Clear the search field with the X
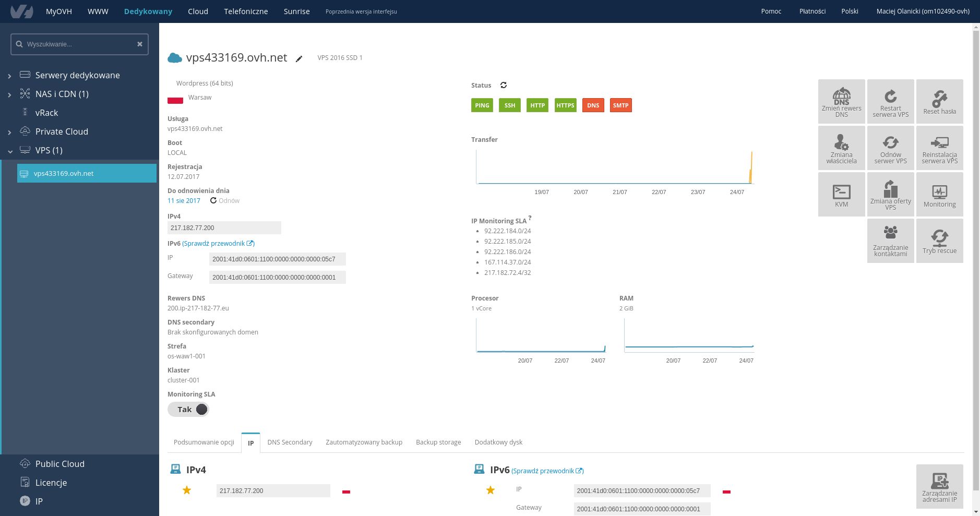 coord(140,44)
